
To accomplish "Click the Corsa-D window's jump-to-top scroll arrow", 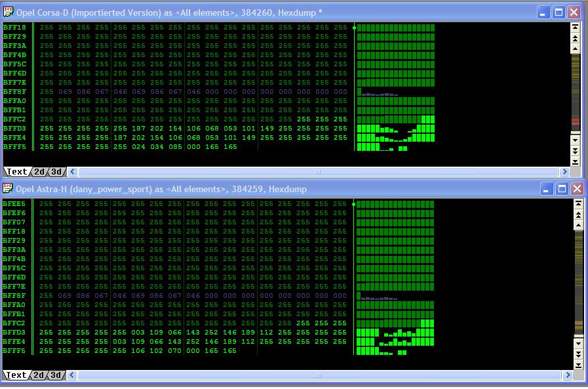I will [575, 27].
